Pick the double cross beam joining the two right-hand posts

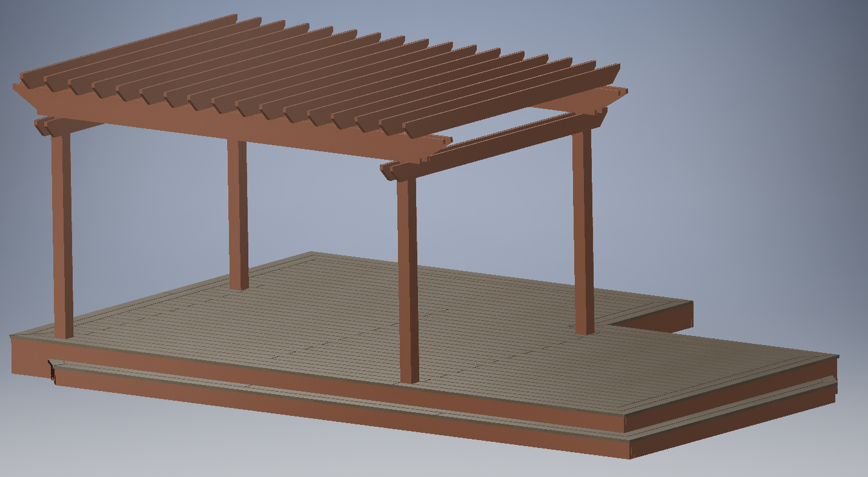click(494, 145)
